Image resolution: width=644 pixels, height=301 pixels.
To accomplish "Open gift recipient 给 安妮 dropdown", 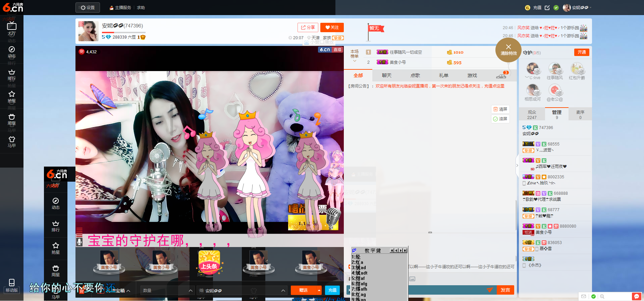I will click(242, 291).
